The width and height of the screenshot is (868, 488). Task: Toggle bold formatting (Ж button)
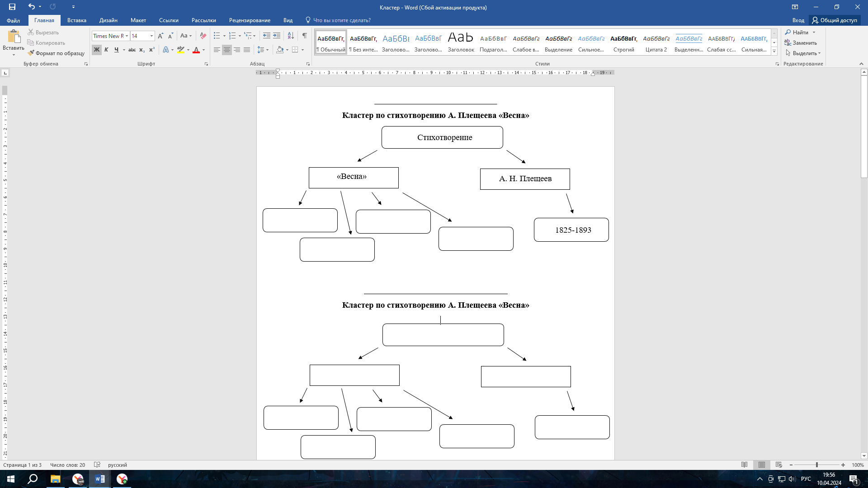tap(96, 50)
